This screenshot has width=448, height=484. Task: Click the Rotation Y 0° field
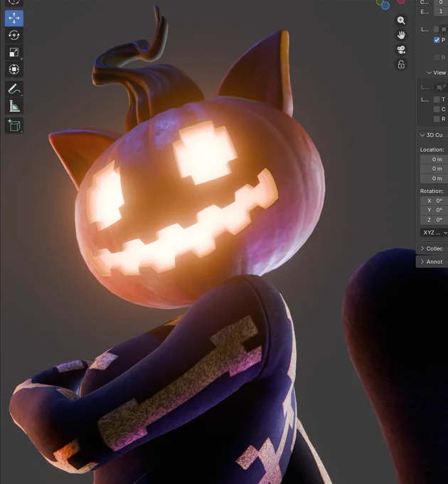click(434, 210)
